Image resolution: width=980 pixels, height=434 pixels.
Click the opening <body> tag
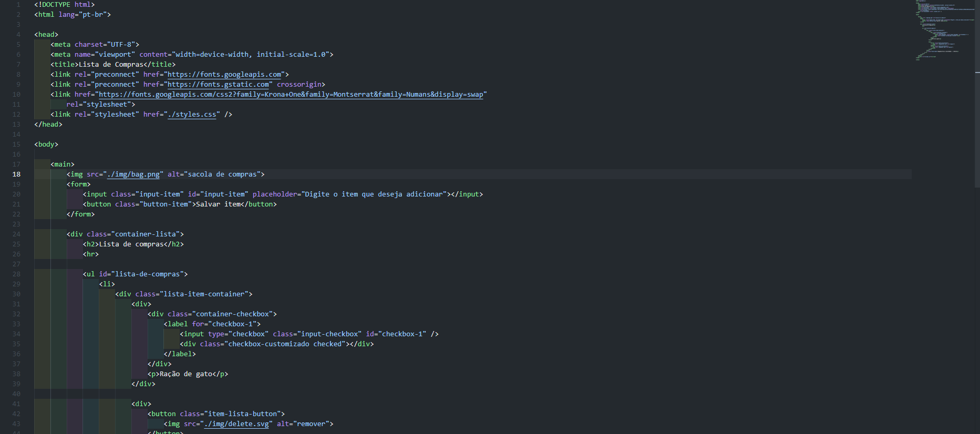coord(46,144)
